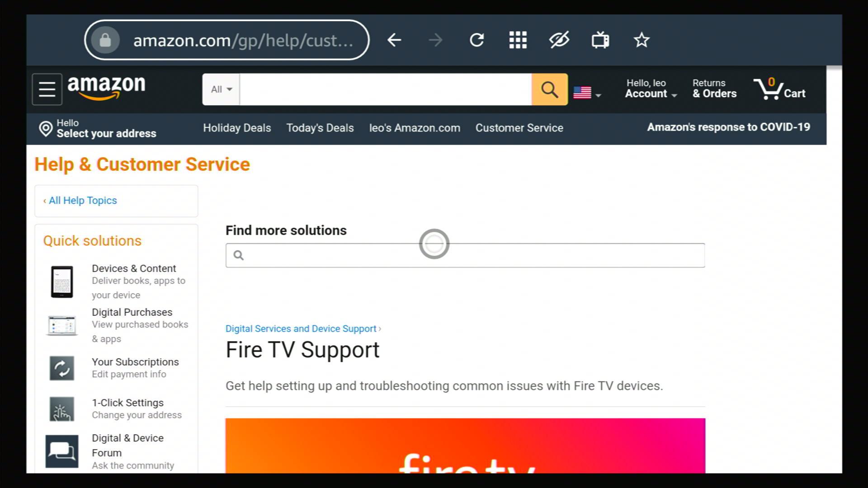868x488 pixels.
Task: Open the shopping cart
Action: point(780,89)
